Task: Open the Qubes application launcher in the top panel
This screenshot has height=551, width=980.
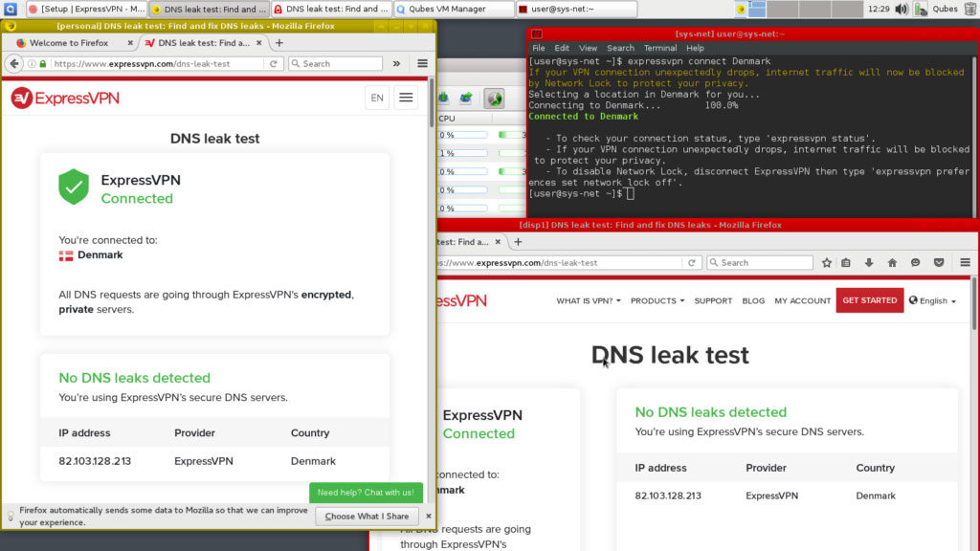Action: pyautogui.click(x=11, y=9)
